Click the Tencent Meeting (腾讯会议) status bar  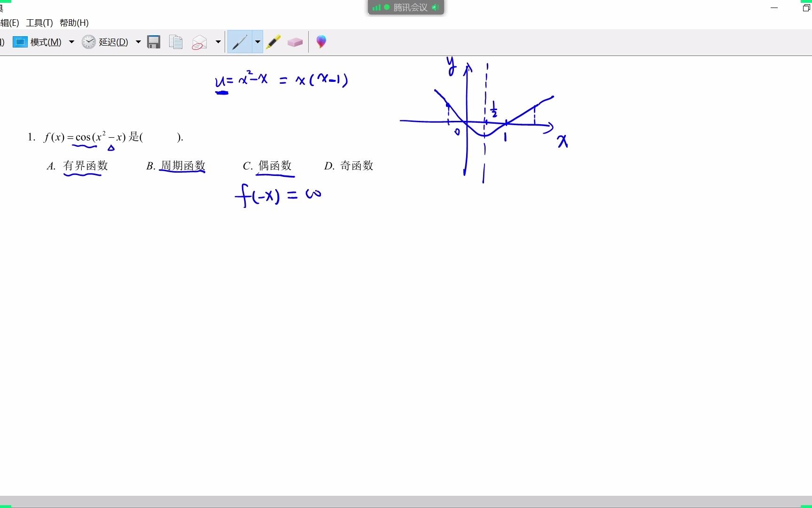pos(406,8)
